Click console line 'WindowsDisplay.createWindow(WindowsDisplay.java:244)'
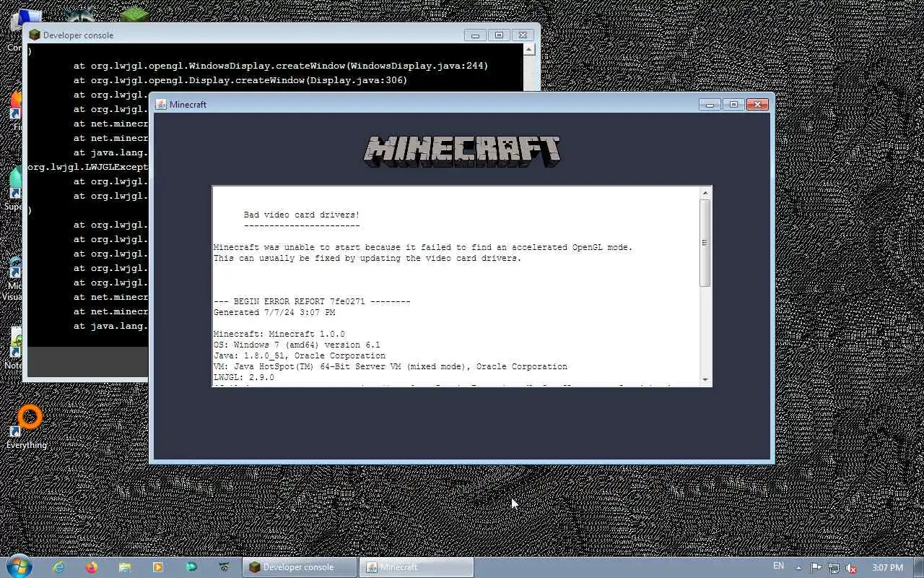 pyautogui.click(x=281, y=66)
